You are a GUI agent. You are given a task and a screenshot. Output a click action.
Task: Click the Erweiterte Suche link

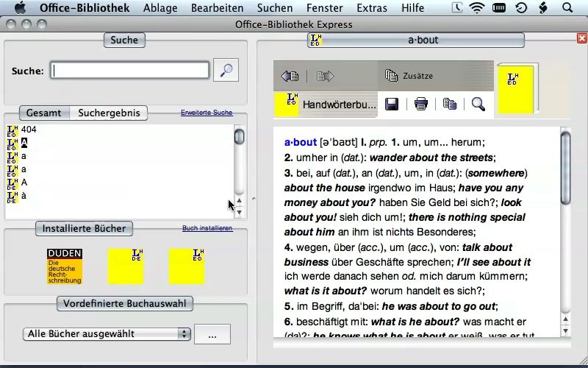(207, 113)
